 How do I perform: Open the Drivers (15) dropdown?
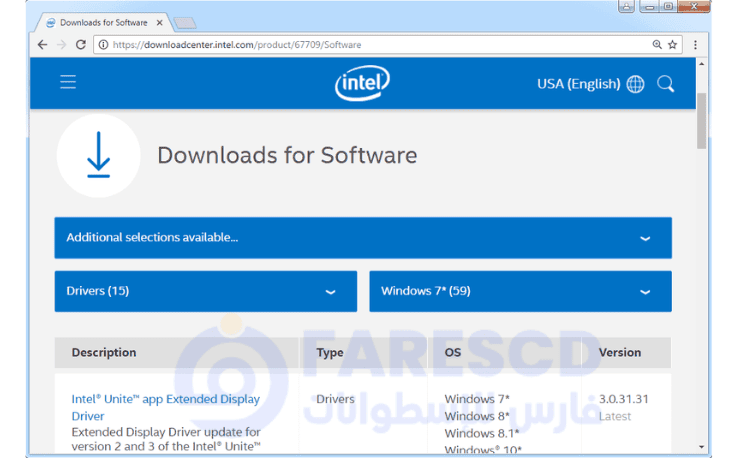(206, 291)
